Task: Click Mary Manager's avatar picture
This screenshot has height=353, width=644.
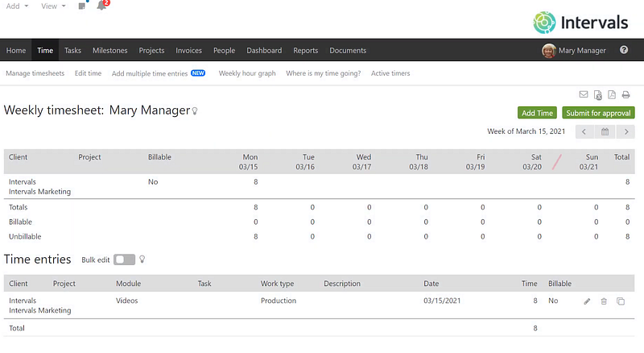Action: pyautogui.click(x=548, y=51)
